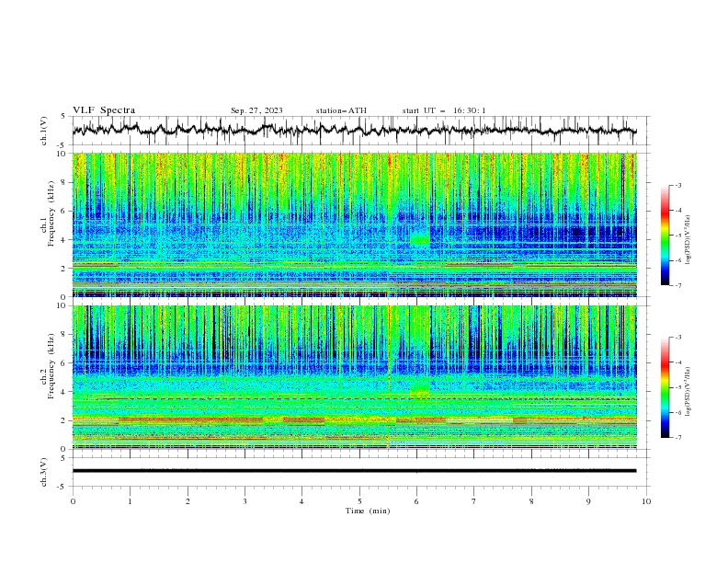This screenshot has height=563, width=728.
Task: Click time axis tick label '2'
Action: click(x=188, y=501)
